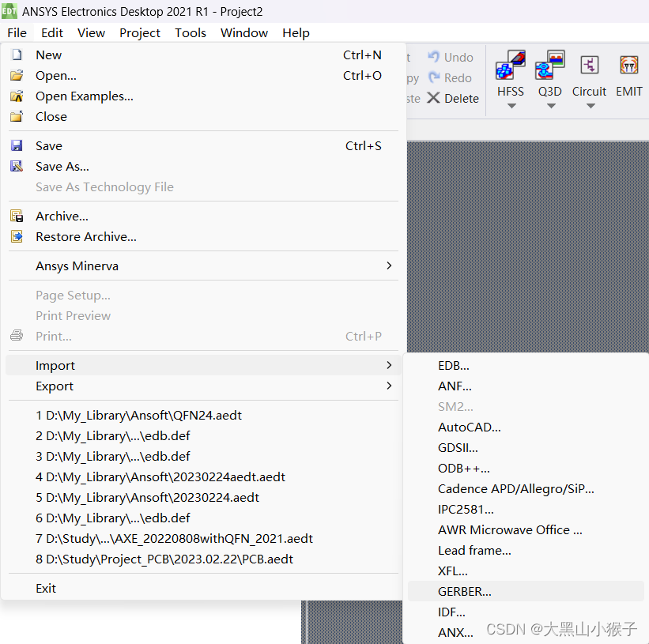This screenshot has width=649, height=644.
Task: Click the HFSS design icon
Action: click(x=511, y=65)
